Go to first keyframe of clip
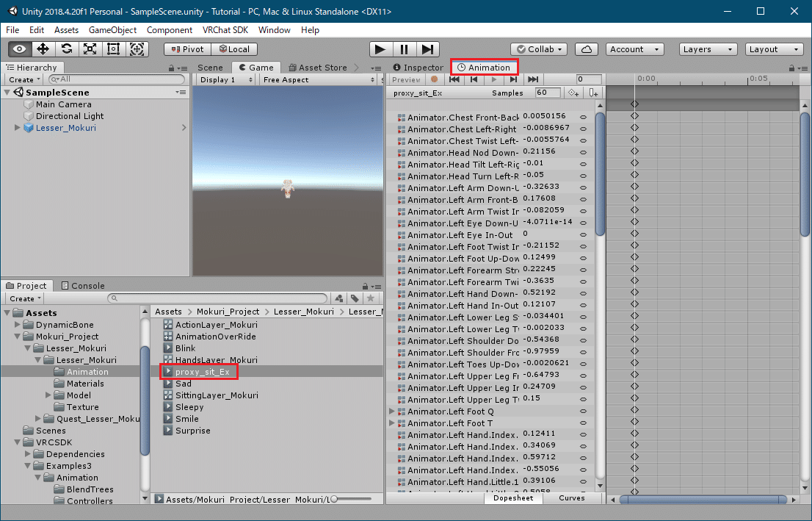 point(454,79)
